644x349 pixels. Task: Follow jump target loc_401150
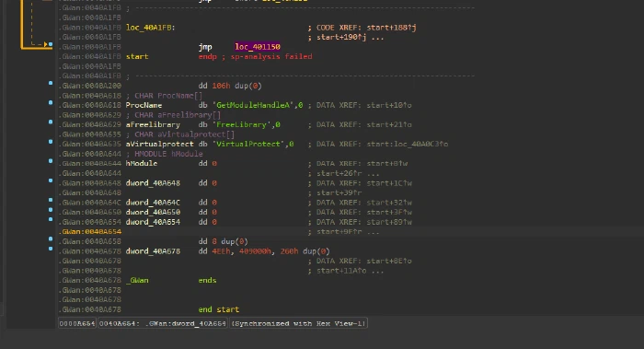click(x=258, y=47)
